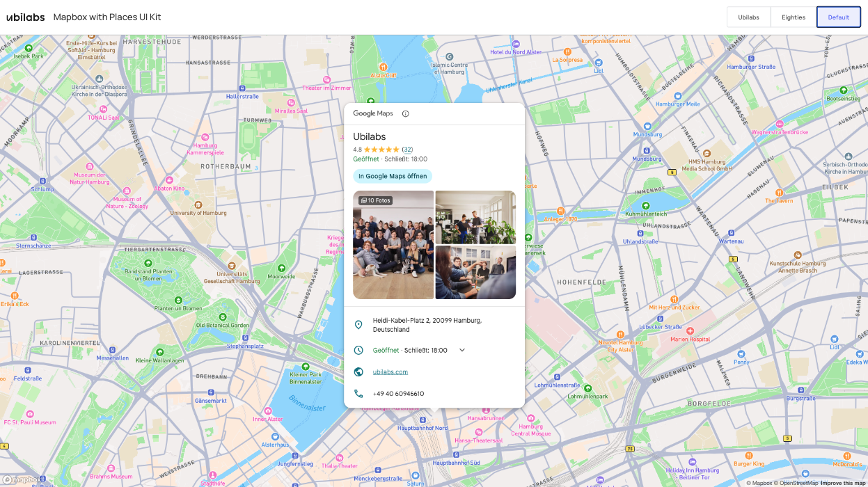The image size is (868, 487).
Task: Click the Mapbox with Places UI Kit title
Action: point(107,17)
